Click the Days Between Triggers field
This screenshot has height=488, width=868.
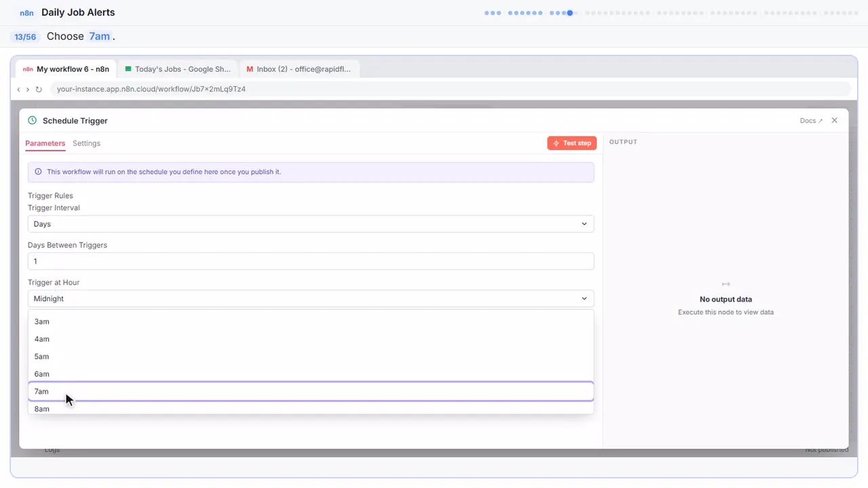click(311, 261)
